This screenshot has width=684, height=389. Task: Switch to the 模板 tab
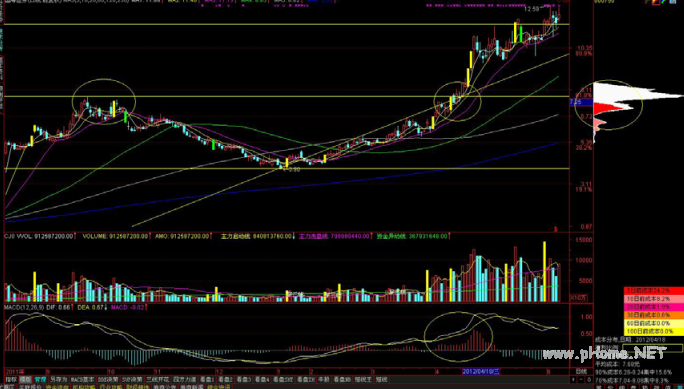click(x=25, y=379)
